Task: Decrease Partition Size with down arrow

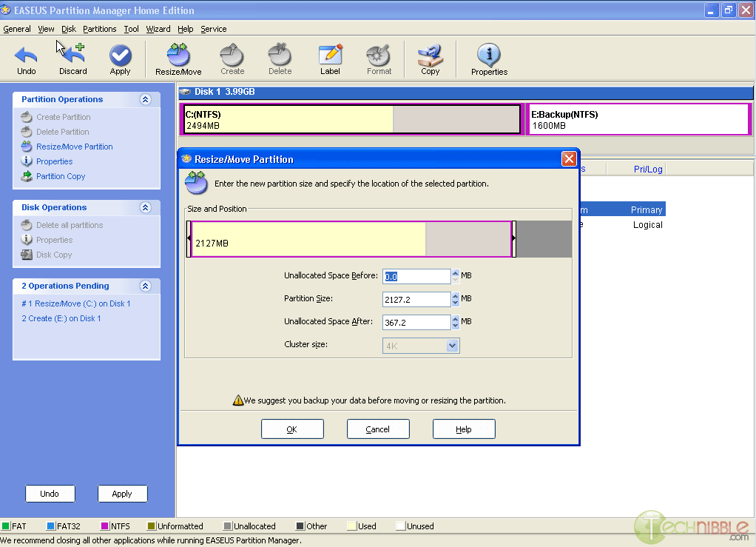Action: [456, 303]
